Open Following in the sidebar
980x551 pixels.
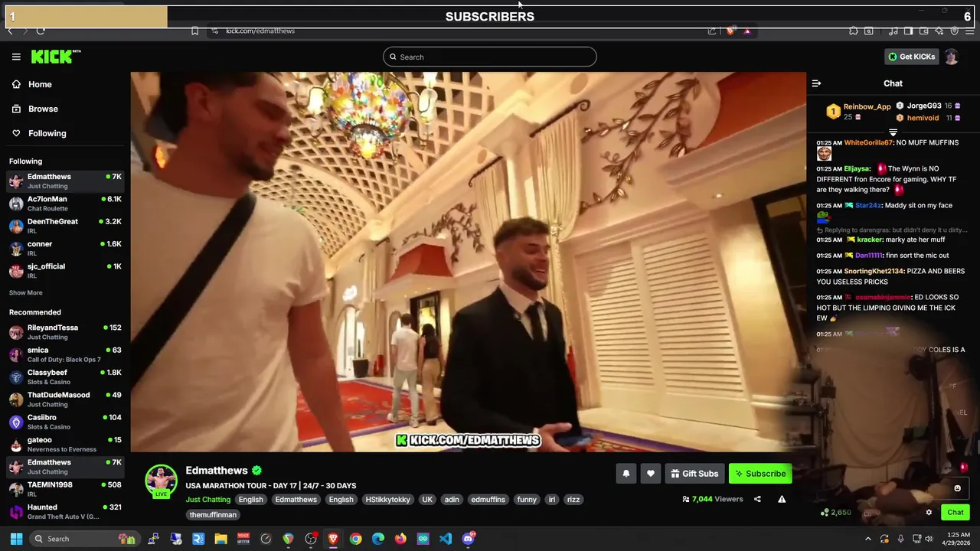[x=65, y=133]
